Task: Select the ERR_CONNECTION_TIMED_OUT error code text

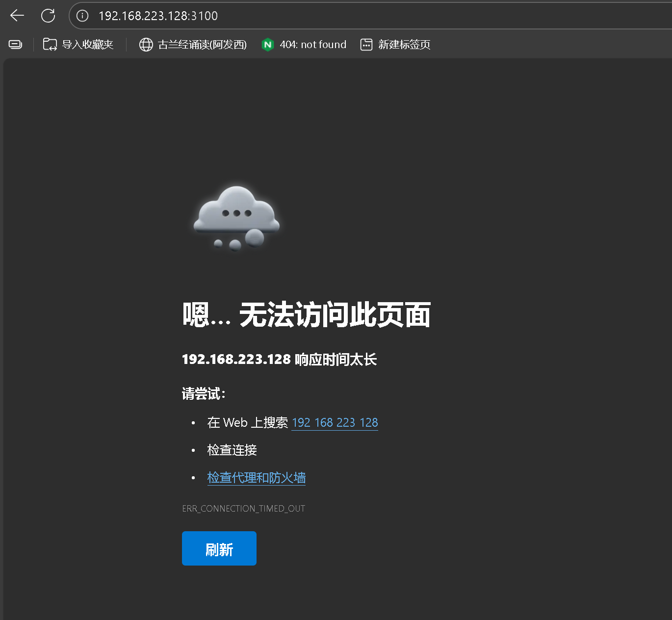Action: point(244,509)
